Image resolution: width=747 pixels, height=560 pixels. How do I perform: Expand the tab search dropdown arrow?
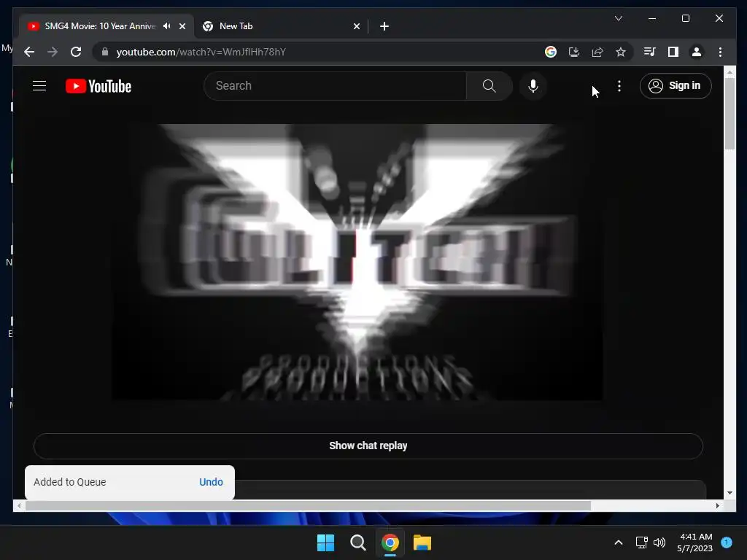619,18
